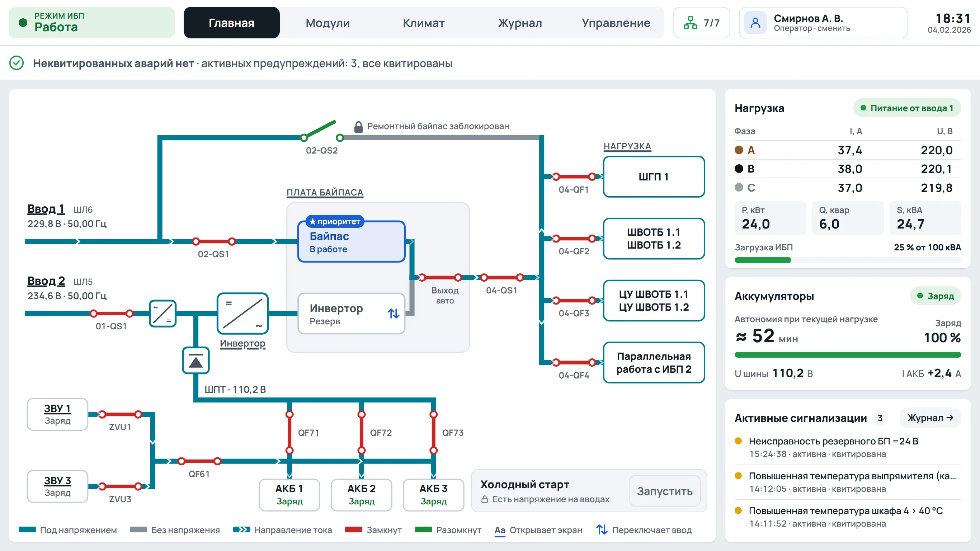This screenshot has height=551, width=980.
Task: Click Запустить for cold start
Action: (x=665, y=491)
